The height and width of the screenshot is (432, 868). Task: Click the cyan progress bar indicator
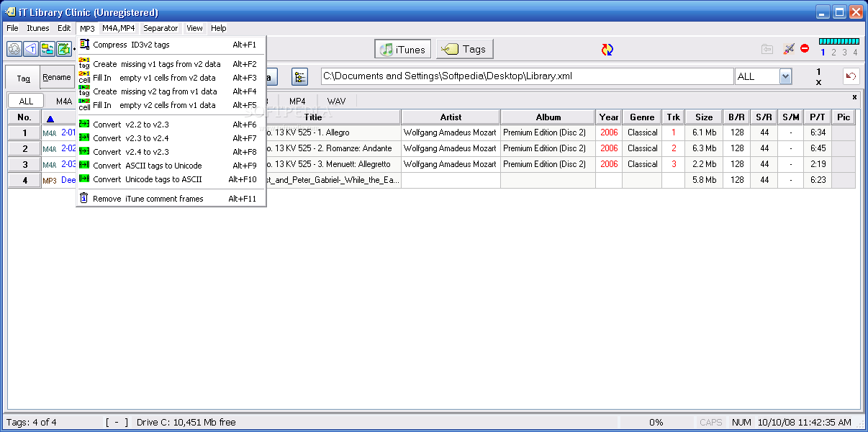(x=839, y=42)
